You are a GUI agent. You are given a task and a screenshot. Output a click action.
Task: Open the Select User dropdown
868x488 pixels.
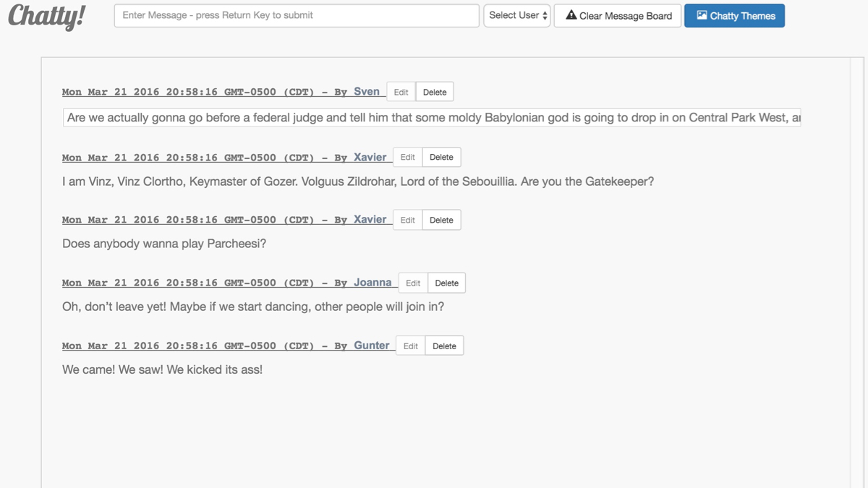click(x=517, y=15)
